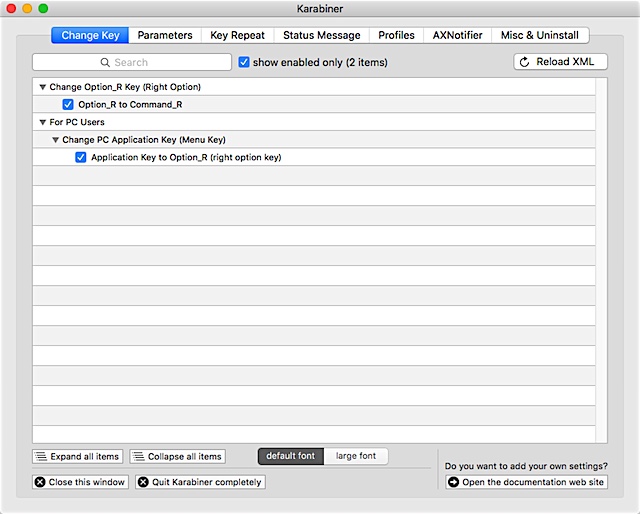Click the settings list vertical scrollbar
Viewport: 640px width, 514px height.
pyautogui.click(x=601, y=260)
